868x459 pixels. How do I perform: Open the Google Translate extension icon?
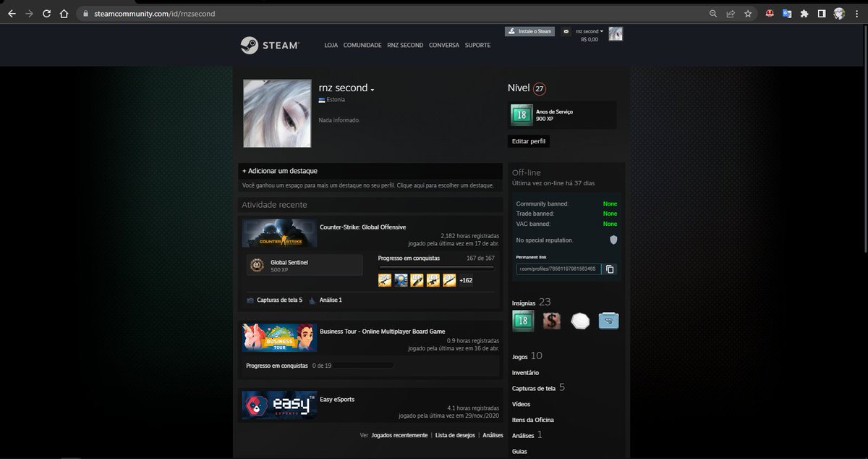point(786,13)
